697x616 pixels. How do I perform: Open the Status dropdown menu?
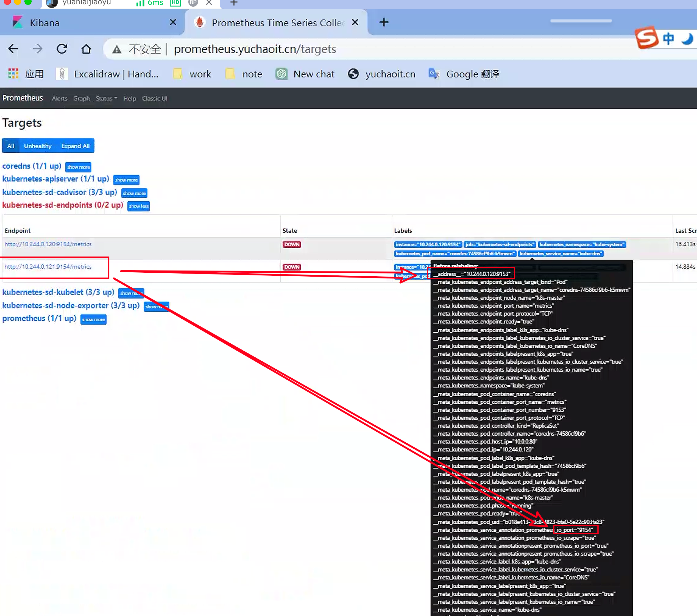(x=106, y=99)
